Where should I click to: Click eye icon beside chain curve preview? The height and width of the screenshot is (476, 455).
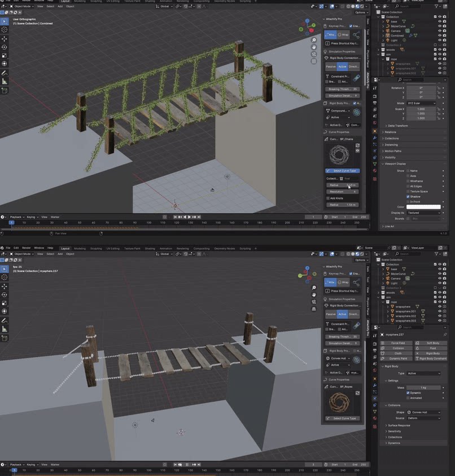pyautogui.click(x=357, y=151)
